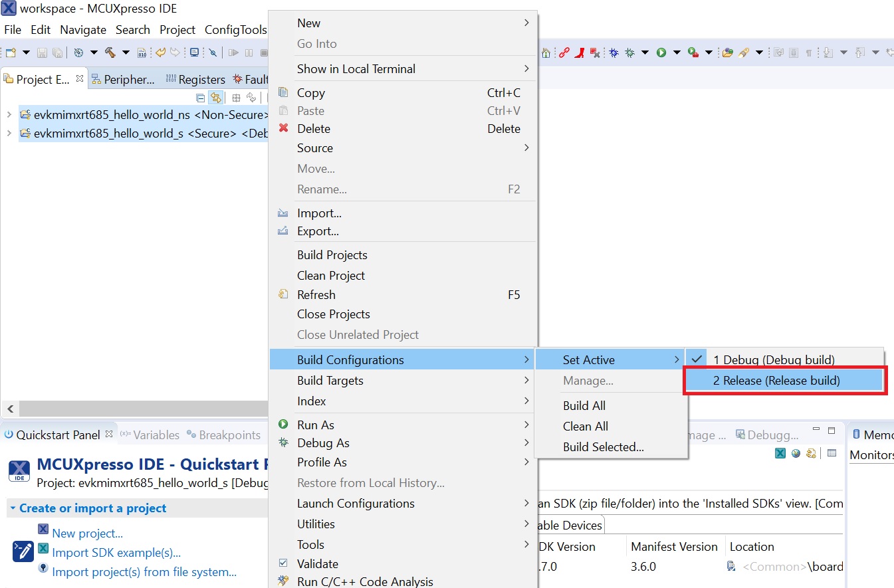Open the New wizard dropdown arrow
Image resolution: width=894 pixels, height=588 pixels.
tap(26, 52)
